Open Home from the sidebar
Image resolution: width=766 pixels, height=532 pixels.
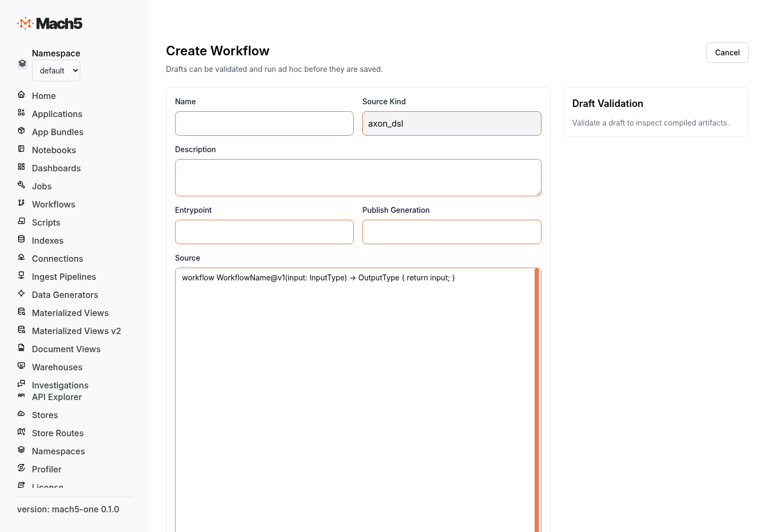[x=44, y=96]
